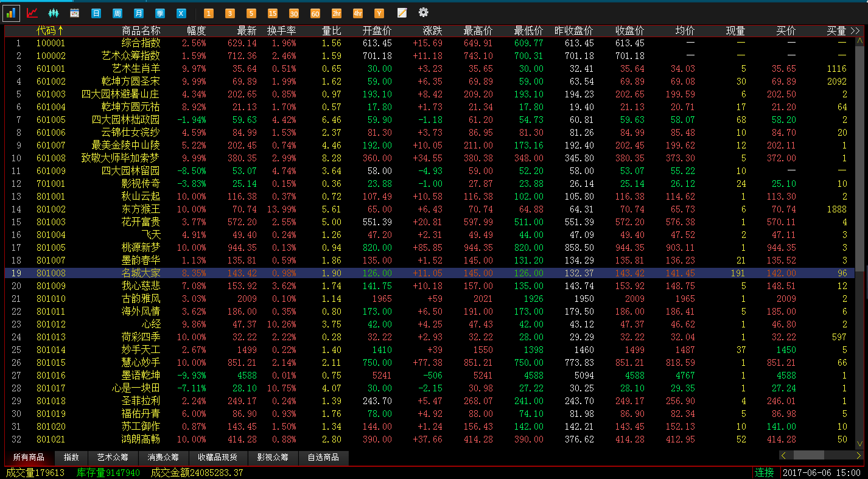Image resolution: width=868 pixels, height=479 pixels.
Task: Switch to the 自选商品 tab
Action: point(323,458)
